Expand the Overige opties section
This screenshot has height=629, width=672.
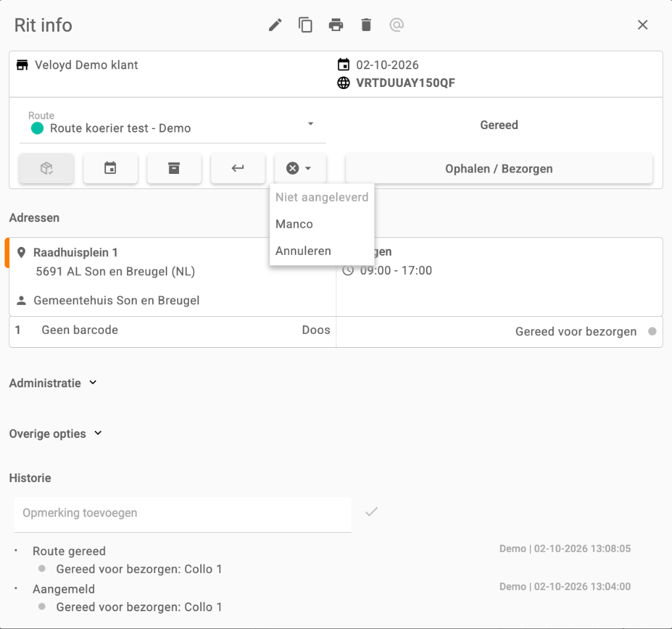click(56, 433)
